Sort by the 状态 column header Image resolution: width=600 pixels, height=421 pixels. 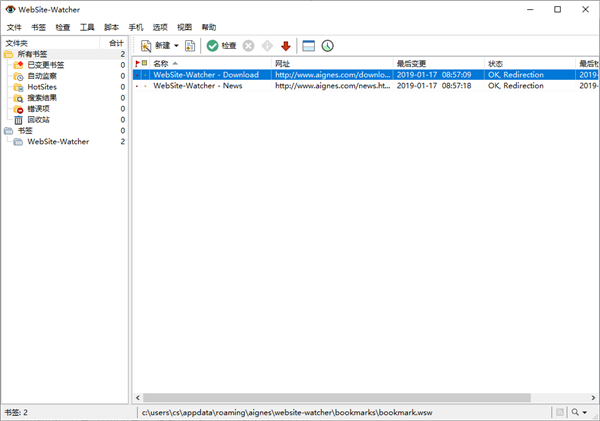click(x=530, y=64)
